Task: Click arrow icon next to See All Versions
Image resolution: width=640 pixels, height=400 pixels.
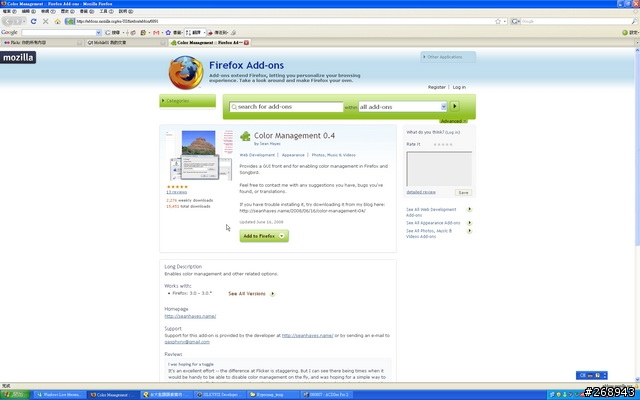Action: click(x=273, y=293)
